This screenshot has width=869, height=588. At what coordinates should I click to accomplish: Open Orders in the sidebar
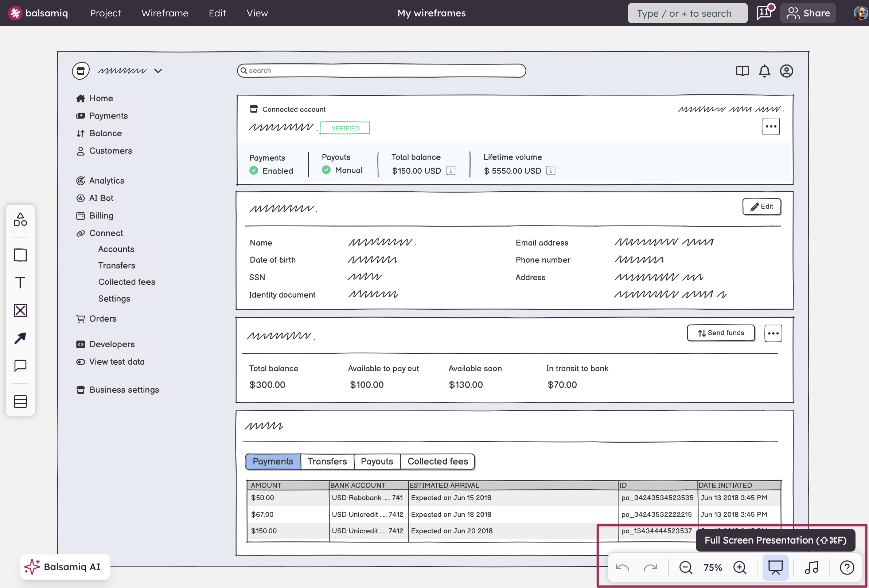point(97,319)
